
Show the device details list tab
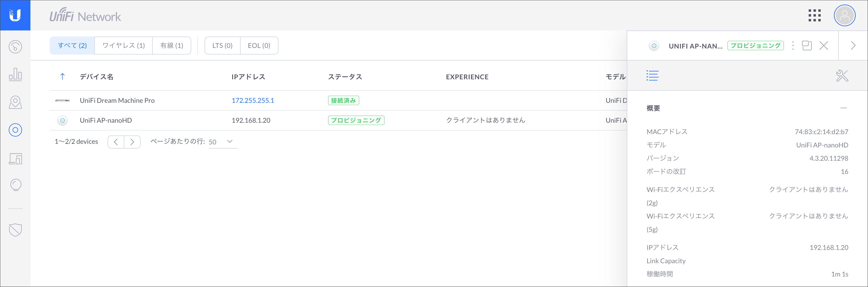point(652,76)
